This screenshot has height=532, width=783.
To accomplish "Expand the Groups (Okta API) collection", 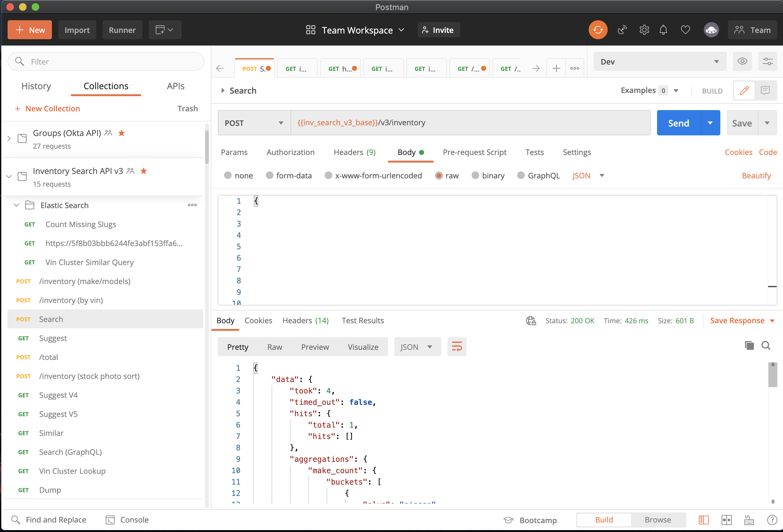I will coord(9,139).
